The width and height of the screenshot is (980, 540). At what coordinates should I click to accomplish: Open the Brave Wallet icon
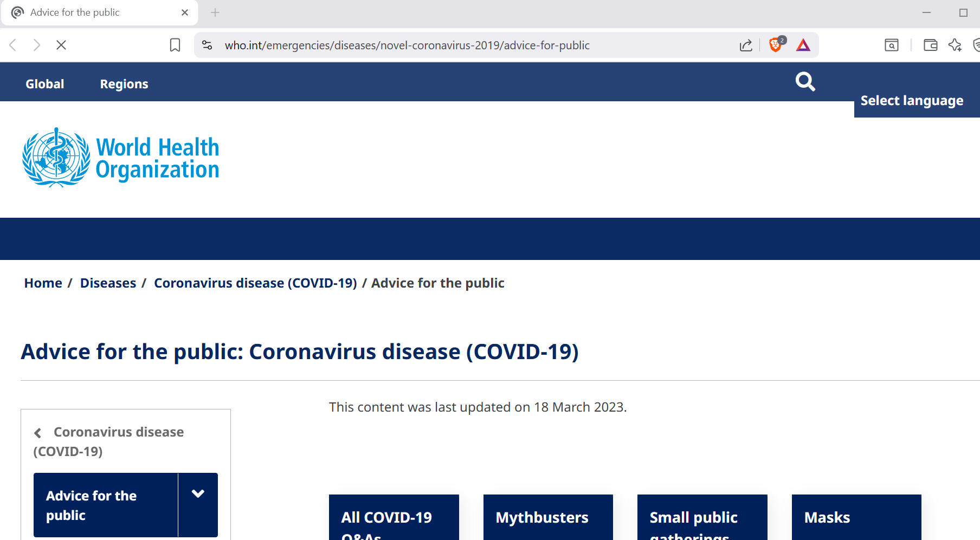931,45
